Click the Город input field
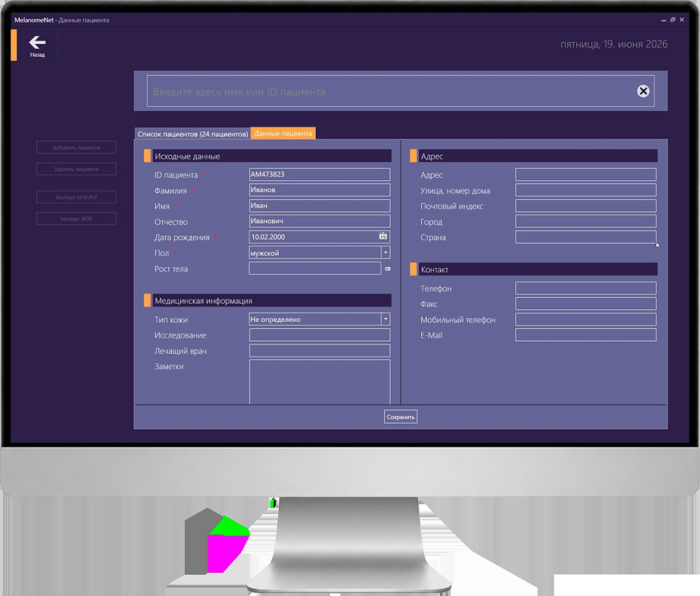 coord(585,221)
